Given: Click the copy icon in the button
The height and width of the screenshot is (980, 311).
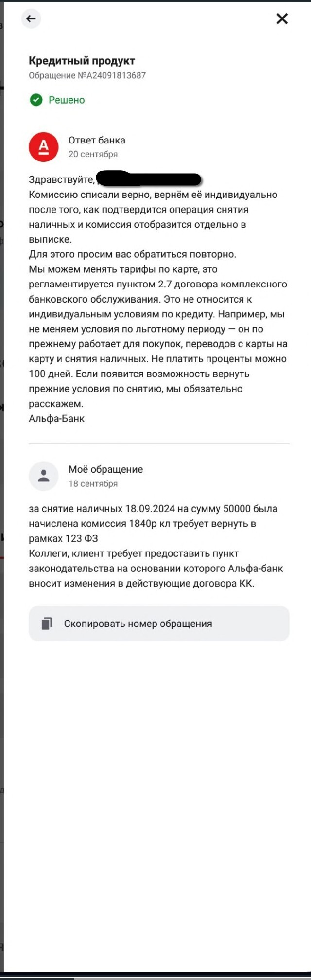Looking at the screenshot, I should click(x=47, y=624).
